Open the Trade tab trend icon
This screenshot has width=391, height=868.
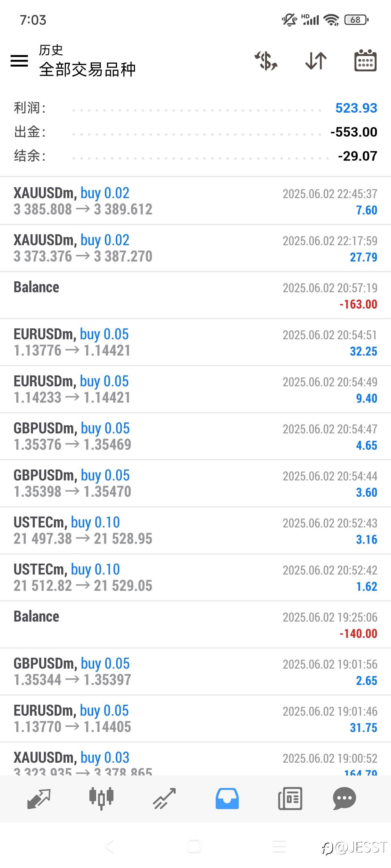click(164, 798)
